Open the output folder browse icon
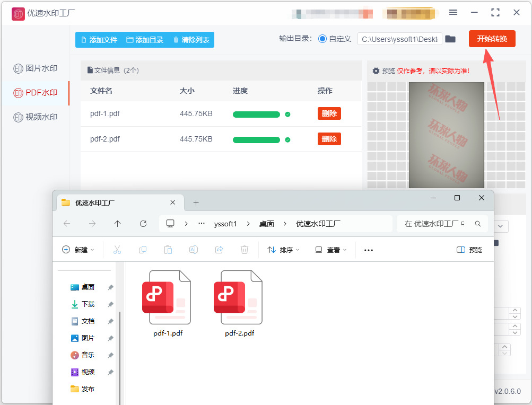 (x=450, y=39)
